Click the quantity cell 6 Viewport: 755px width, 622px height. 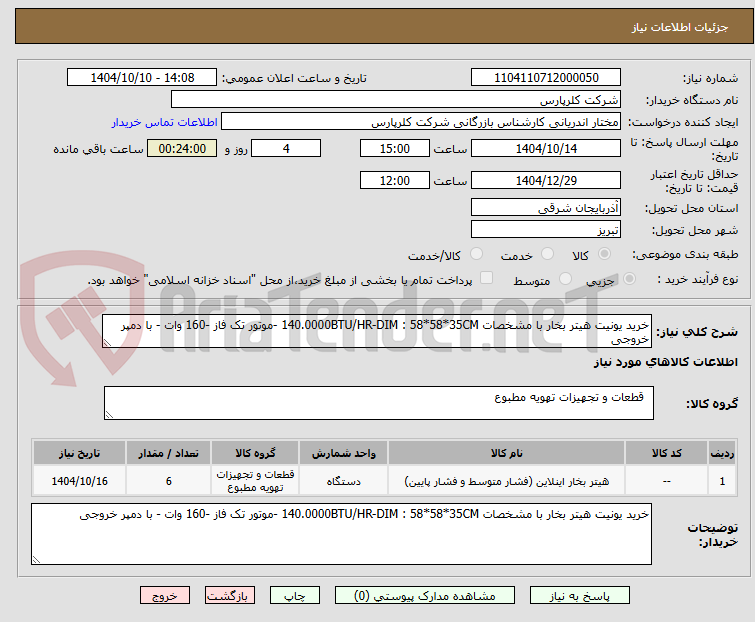[169, 481]
